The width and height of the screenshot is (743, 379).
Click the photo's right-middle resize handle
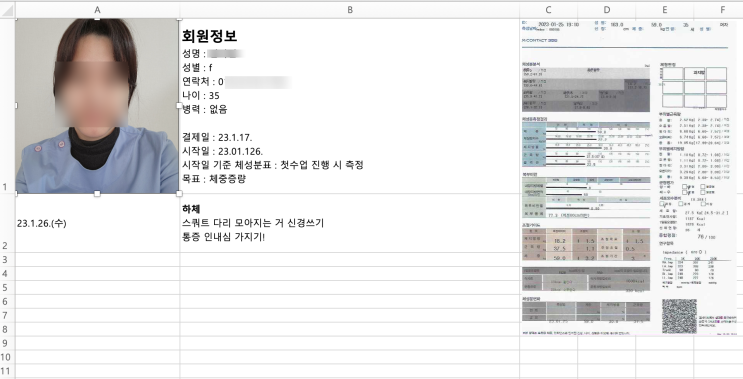click(179, 106)
